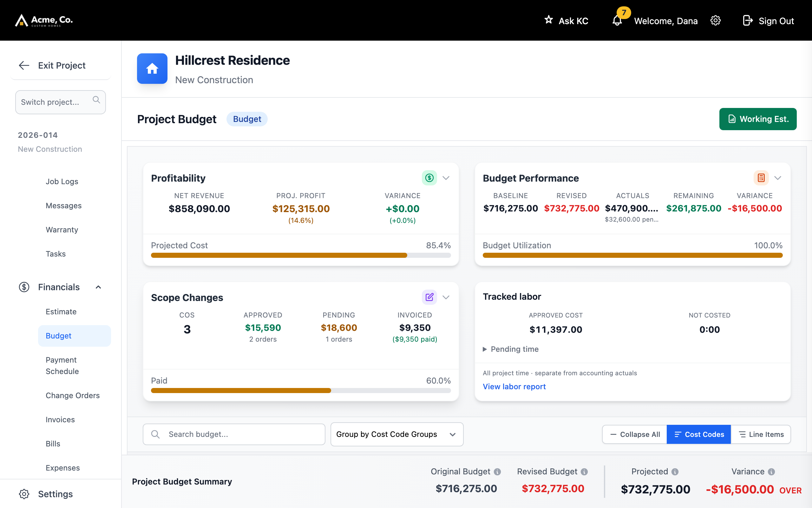Click the Projected Cost progress bar
This screenshot has width=812, height=508.
tap(301, 255)
